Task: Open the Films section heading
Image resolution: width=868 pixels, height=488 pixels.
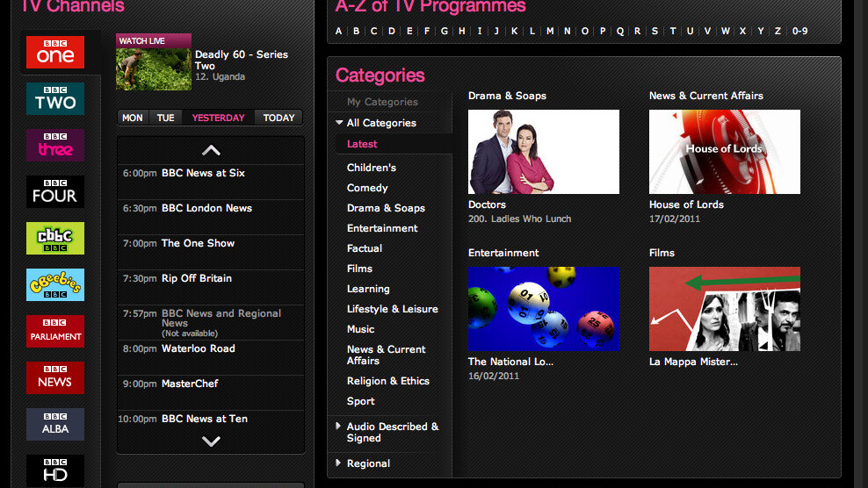Action: (x=662, y=253)
